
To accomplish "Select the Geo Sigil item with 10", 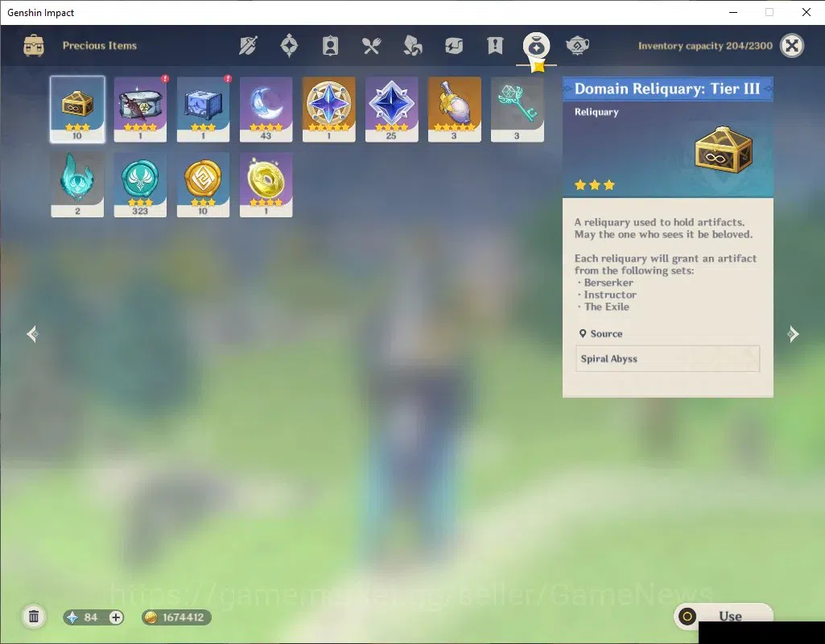I will [x=203, y=184].
